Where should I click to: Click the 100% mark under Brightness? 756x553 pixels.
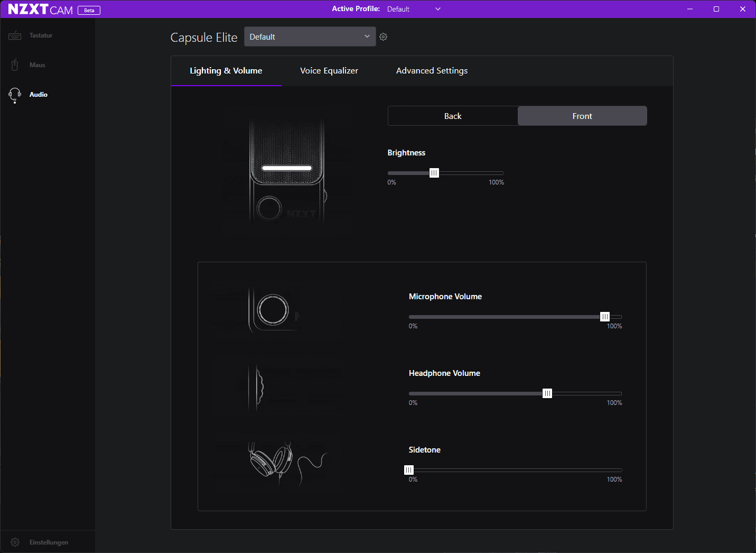point(497,182)
